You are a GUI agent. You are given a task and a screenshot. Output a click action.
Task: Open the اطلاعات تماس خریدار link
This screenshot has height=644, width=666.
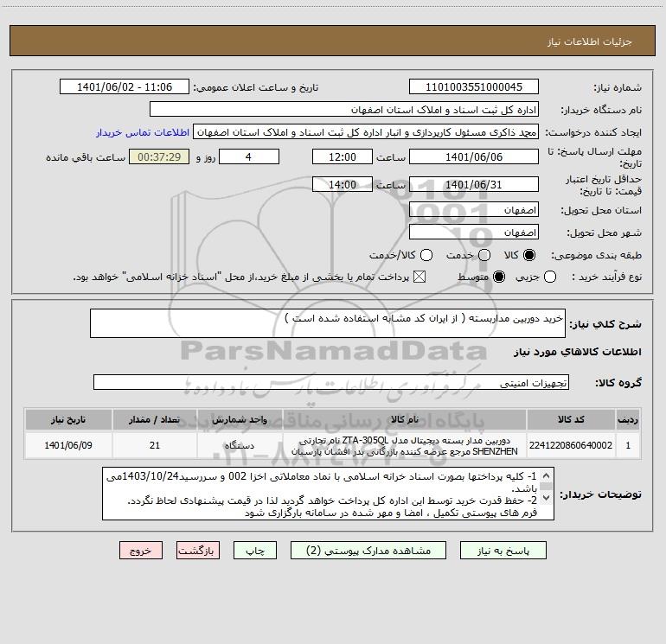(x=143, y=132)
